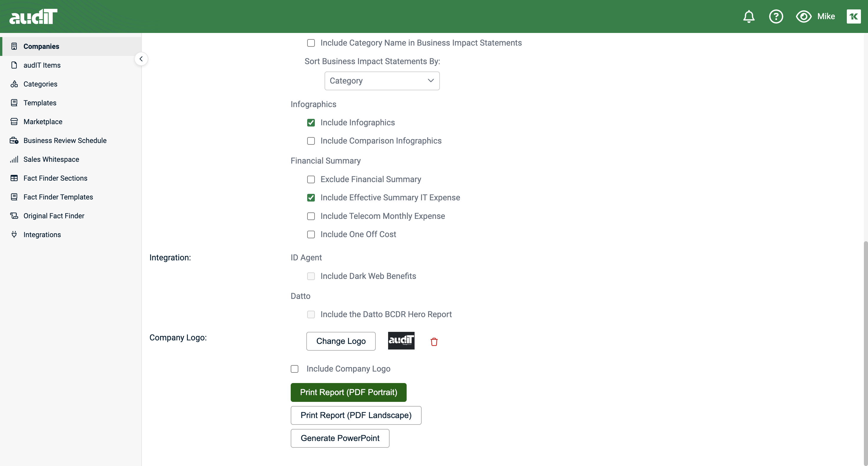The height and width of the screenshot is (466, 868).
Task: Click the Change Logo button
Action: click(341, 341)
